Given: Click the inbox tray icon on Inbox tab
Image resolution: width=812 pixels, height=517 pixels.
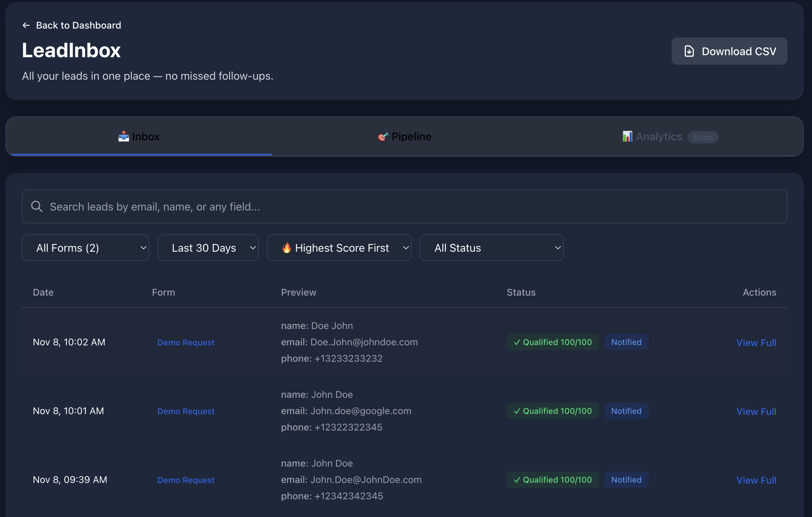Looking at the screenshot, I should (x=123, y=136).
